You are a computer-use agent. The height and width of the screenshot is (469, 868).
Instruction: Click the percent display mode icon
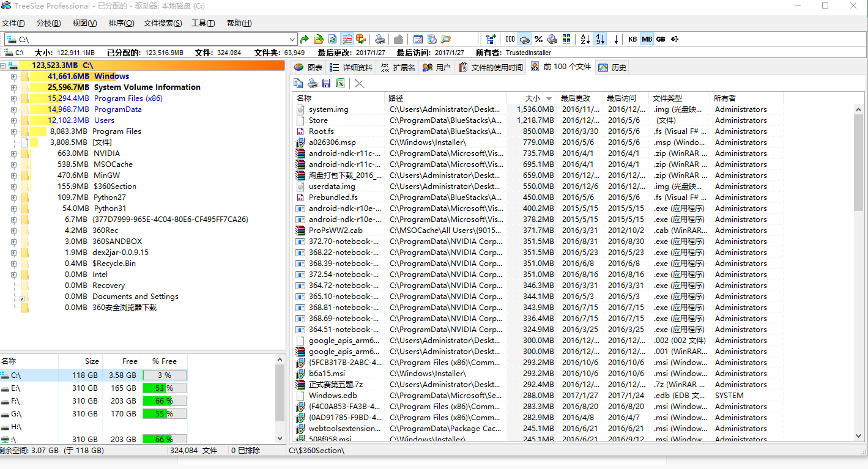pyautogui.click(x=538, y=39)
